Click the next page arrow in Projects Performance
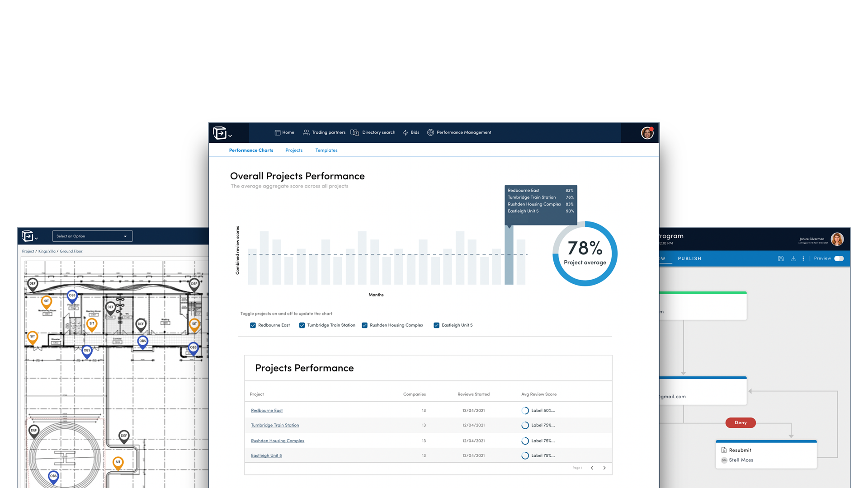Image resolution: width=868 pixels, height=488 pixels. 604,468
